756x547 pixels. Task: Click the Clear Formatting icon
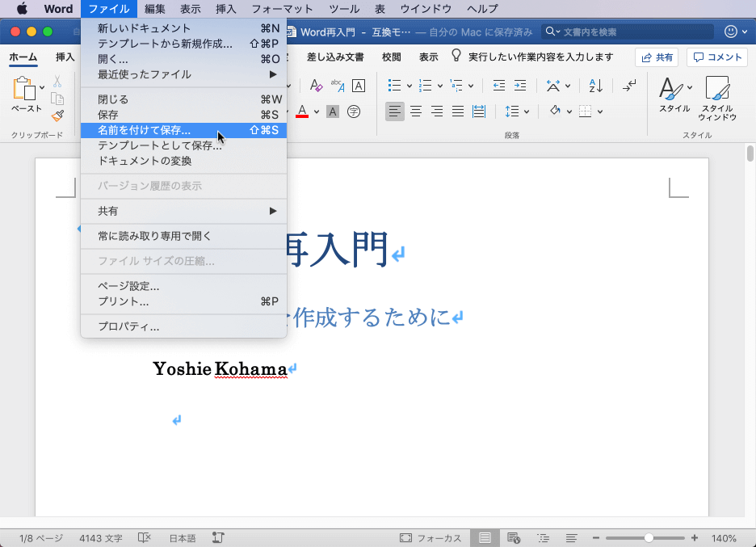[x=316, y=85]
